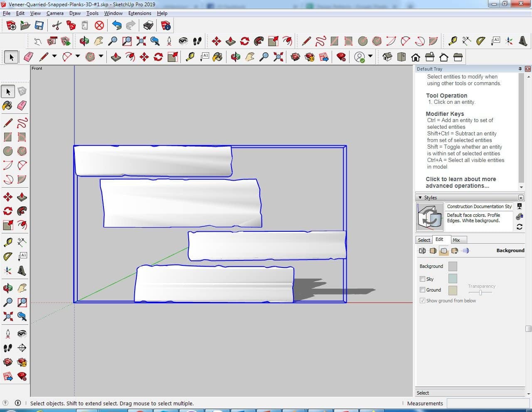This screenshot has width=532, height=412.
Task: Click the Model Info icon
Action: pos(166,26)
